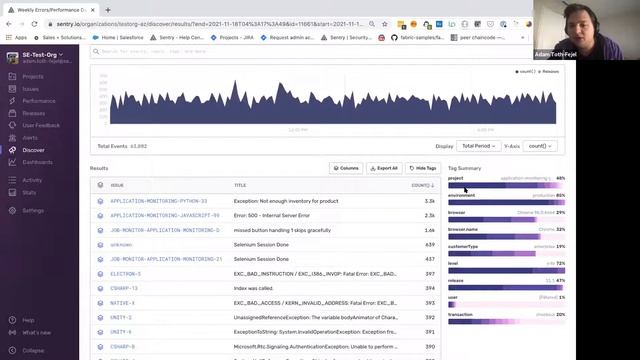The image size is (640, 360).
Task: Click the level tag summary bar
Action: [x=506, y=271]
